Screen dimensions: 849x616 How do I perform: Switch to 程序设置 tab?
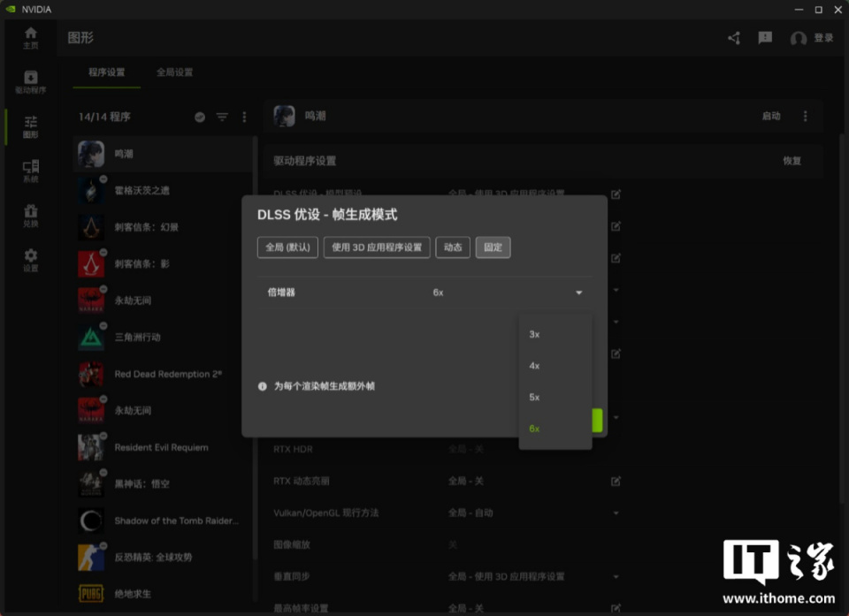(x=107, y=72)
